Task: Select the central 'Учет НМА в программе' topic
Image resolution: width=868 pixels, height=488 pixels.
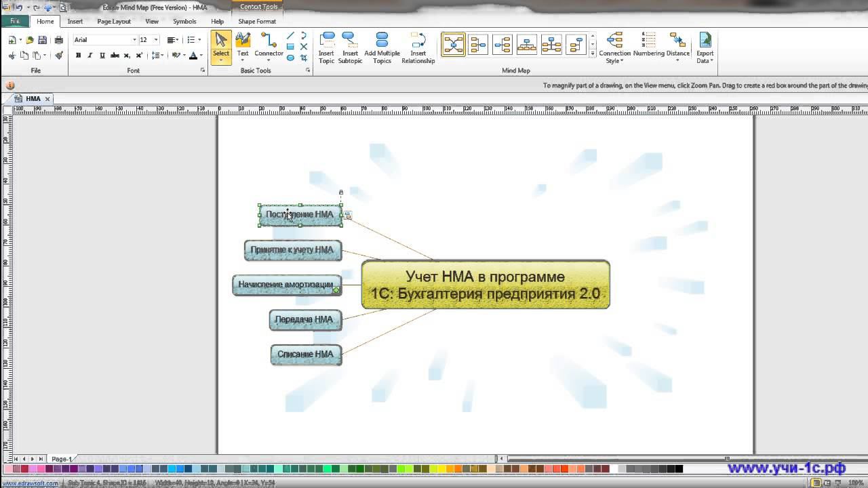Action: 486,285
